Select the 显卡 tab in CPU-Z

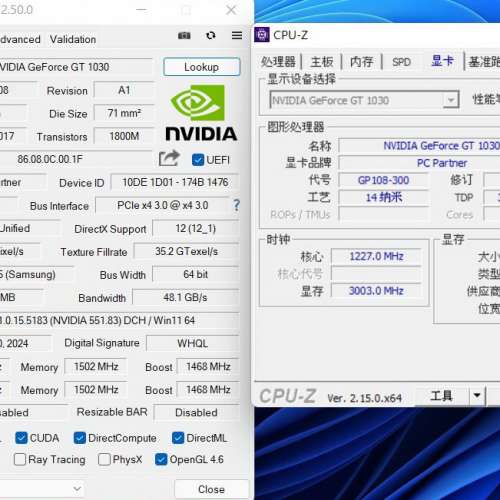442,61
